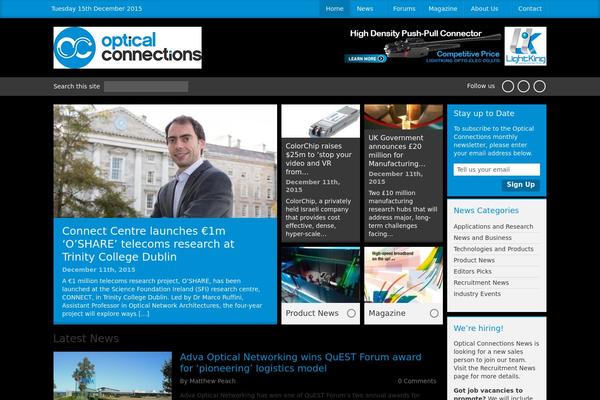The width and height of the screenshot is (600, 400).
Task: Click the date 'Tuesday 15th December 2015'
Action: click(96, 8)
